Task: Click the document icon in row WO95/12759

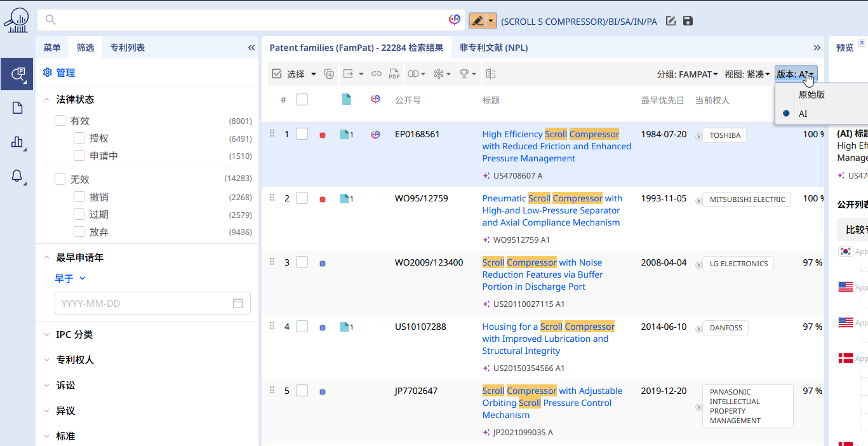Action: tap(345, 199)
